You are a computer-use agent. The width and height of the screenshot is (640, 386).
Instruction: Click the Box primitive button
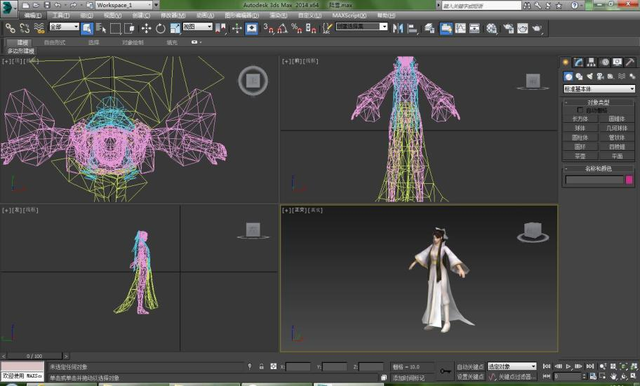click(580, 119)
